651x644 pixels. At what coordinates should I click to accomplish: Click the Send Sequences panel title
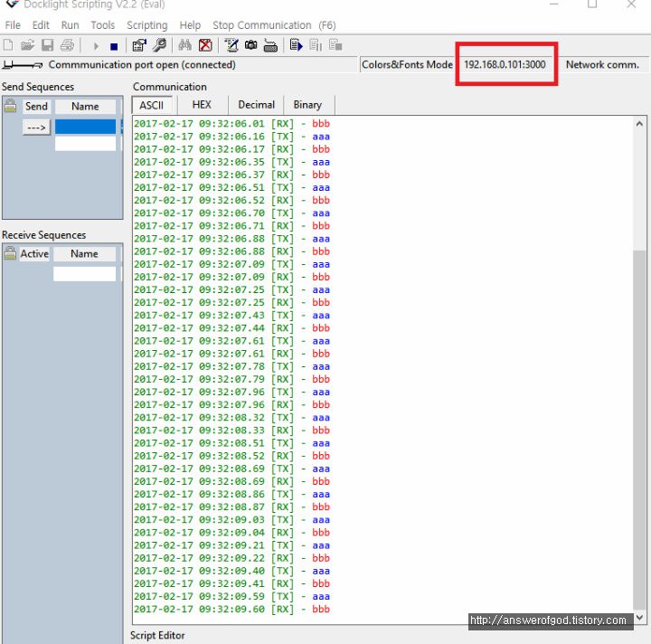click(x=38, y=87)
